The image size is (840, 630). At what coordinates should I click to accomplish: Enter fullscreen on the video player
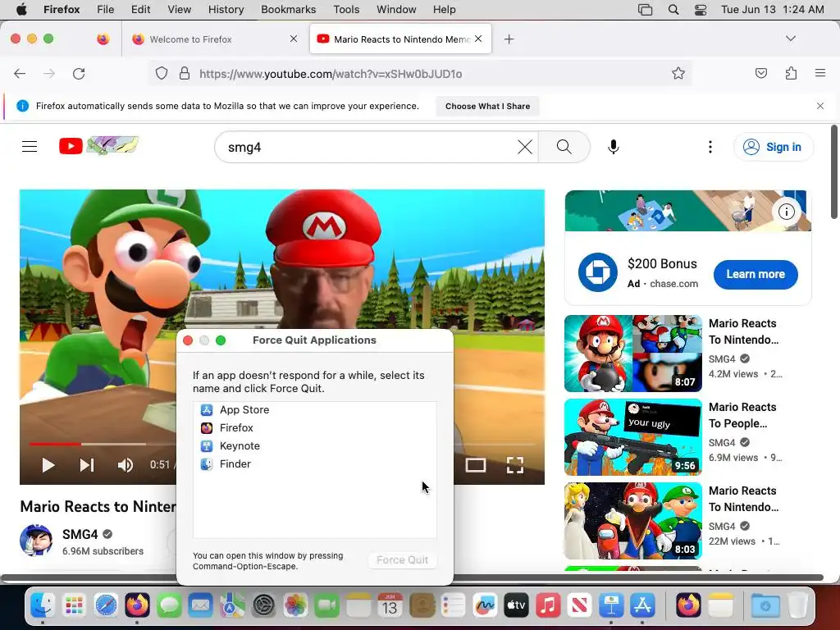tap(515, 465)
